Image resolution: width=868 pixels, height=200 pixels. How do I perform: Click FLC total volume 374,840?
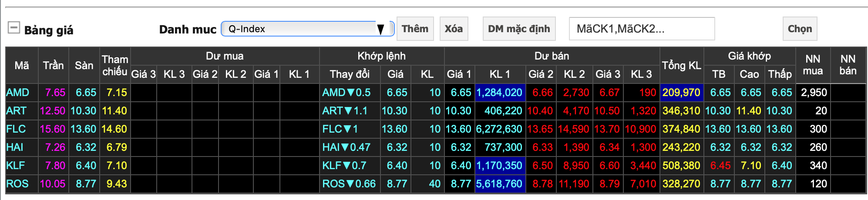point(681,129)
